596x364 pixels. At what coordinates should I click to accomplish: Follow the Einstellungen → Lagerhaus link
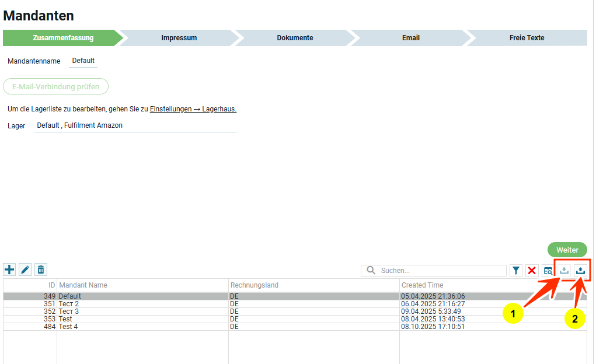(193, 109)
